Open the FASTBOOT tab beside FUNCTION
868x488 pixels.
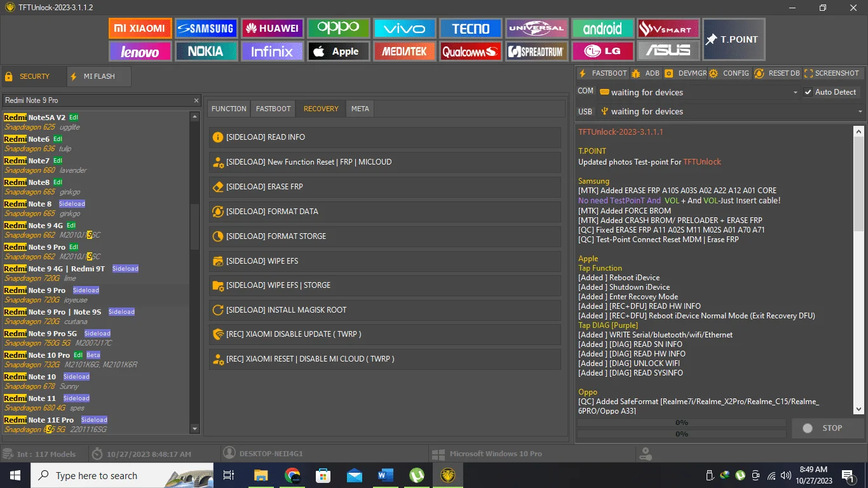tap(273, 109)
